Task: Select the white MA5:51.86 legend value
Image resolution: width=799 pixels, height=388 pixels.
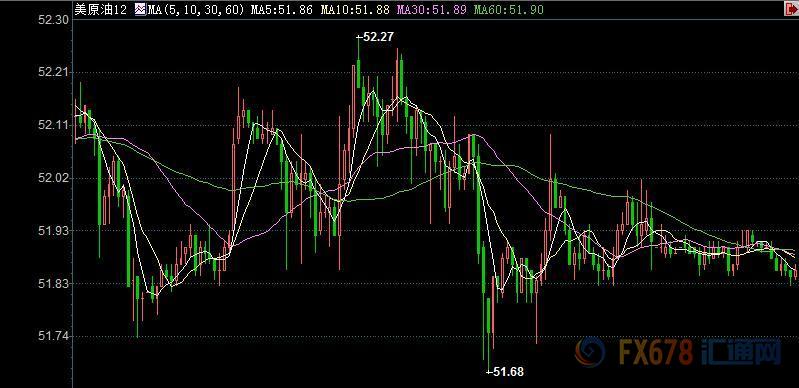Action: 282,10
